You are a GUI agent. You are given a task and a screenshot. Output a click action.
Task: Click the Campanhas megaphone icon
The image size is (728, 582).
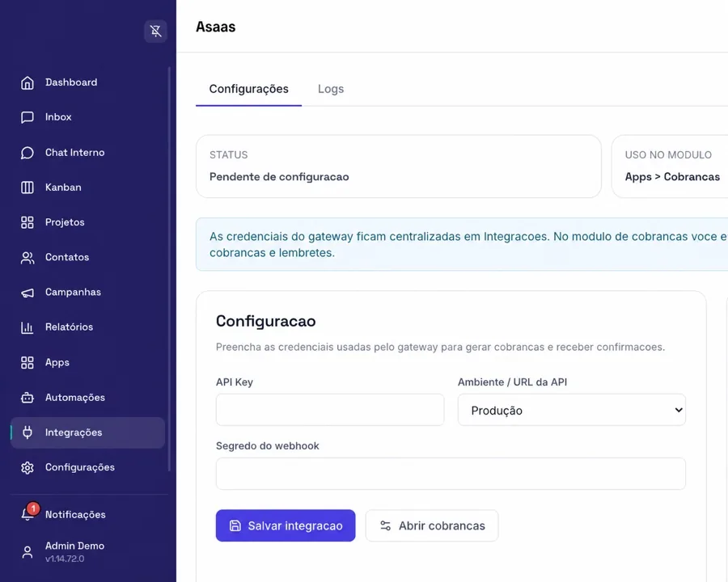[28, 293]
